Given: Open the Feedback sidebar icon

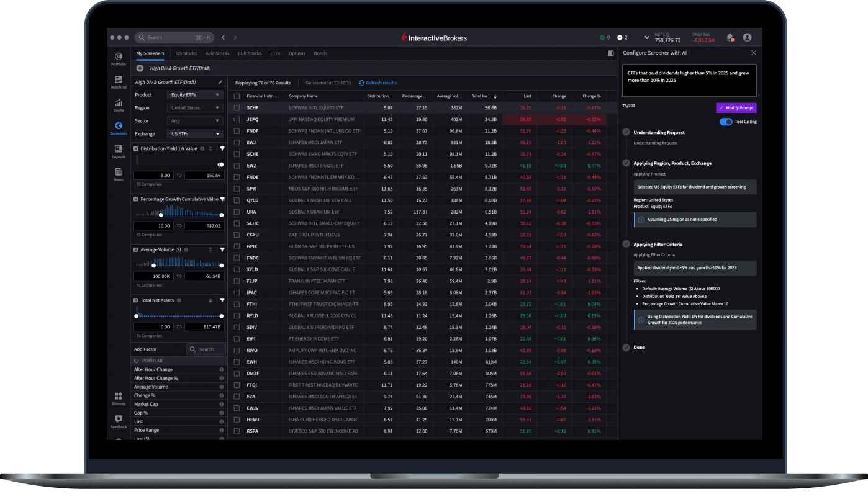Looking at the screenshot, I should [x=119, y=418].
